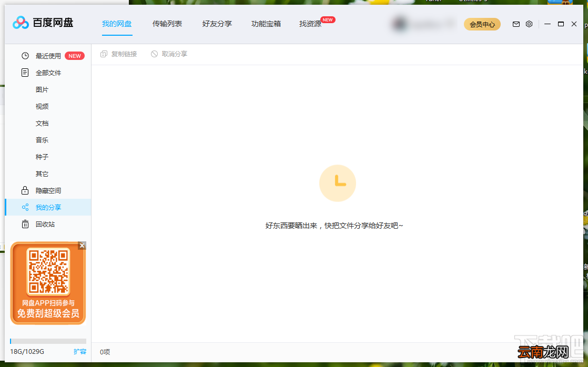Open the 功能宝箱 tab

[x=266, y=24]
